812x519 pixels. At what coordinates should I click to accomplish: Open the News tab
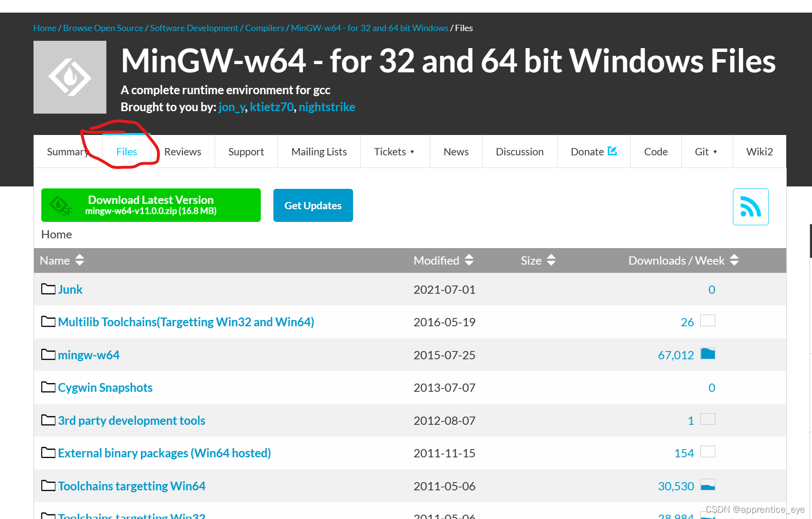(456, 151)
